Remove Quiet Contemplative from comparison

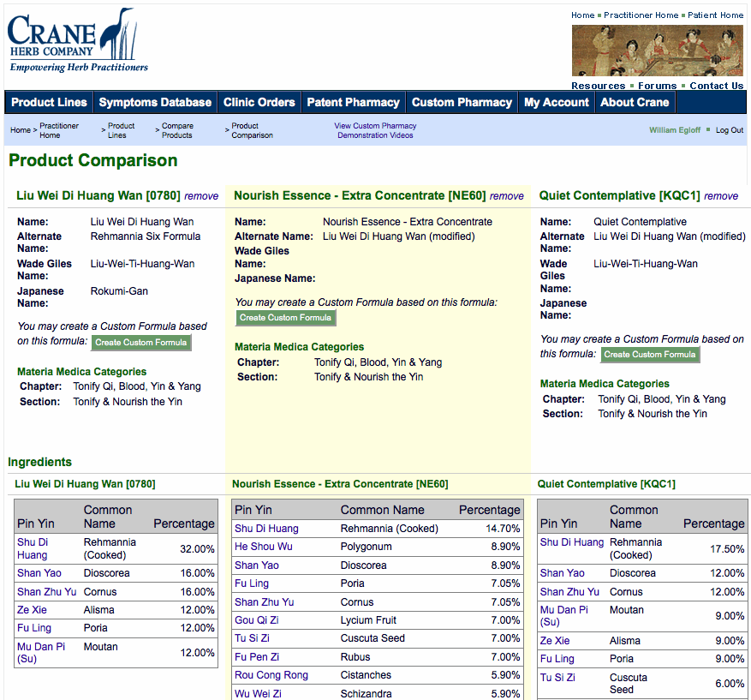pyautogui.click(x=721, y=196)
